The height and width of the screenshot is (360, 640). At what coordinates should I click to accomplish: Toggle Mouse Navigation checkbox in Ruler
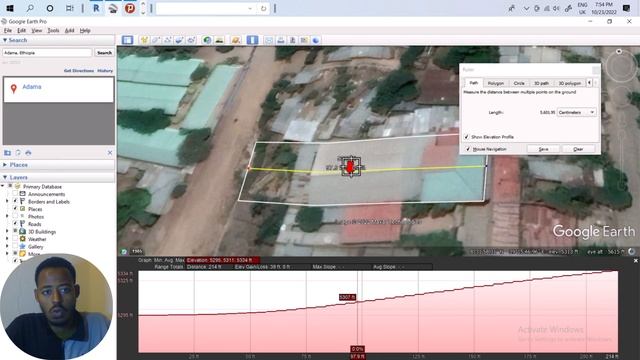point(468,149)
